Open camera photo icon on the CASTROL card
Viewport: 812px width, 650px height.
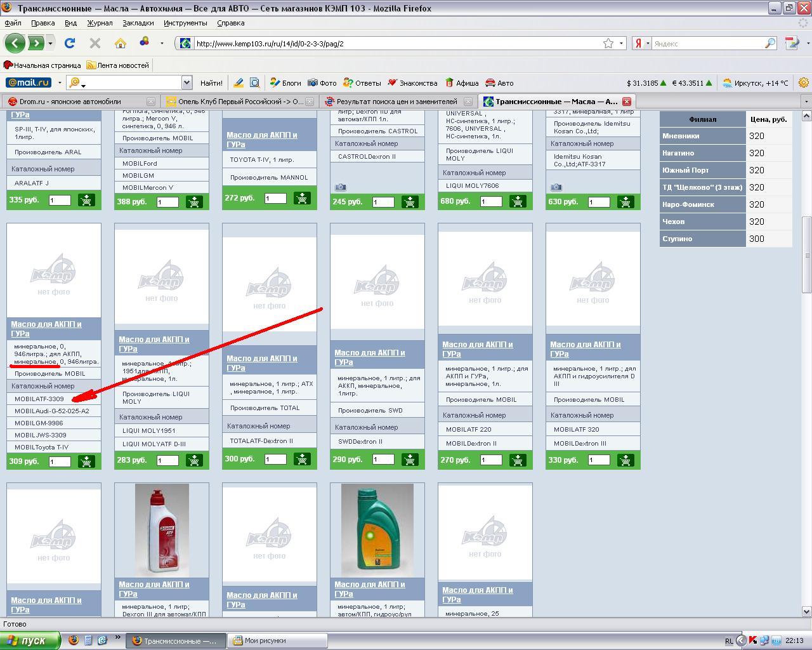point(341,187)
